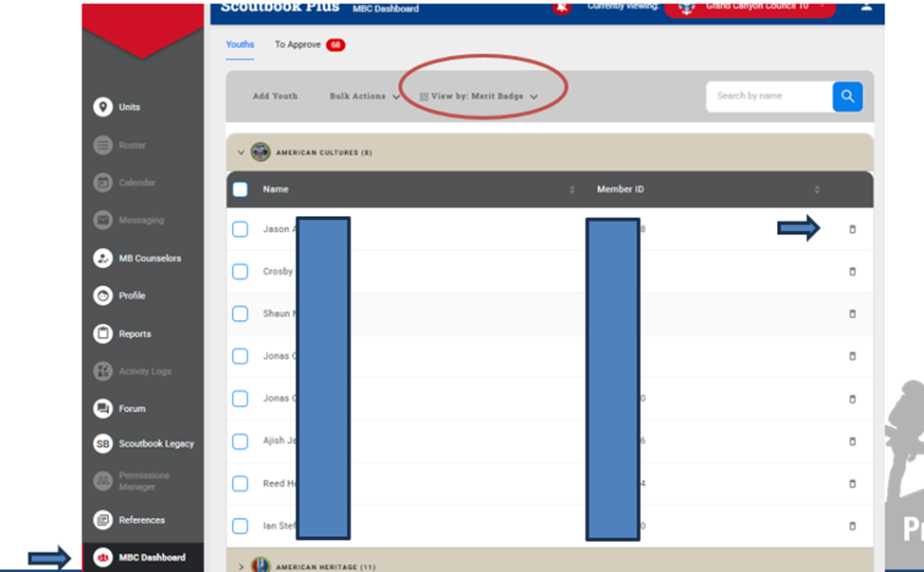This screenshot has width=924, height=572.
Task: Check the box for Shaun
Action: [240, 314]
